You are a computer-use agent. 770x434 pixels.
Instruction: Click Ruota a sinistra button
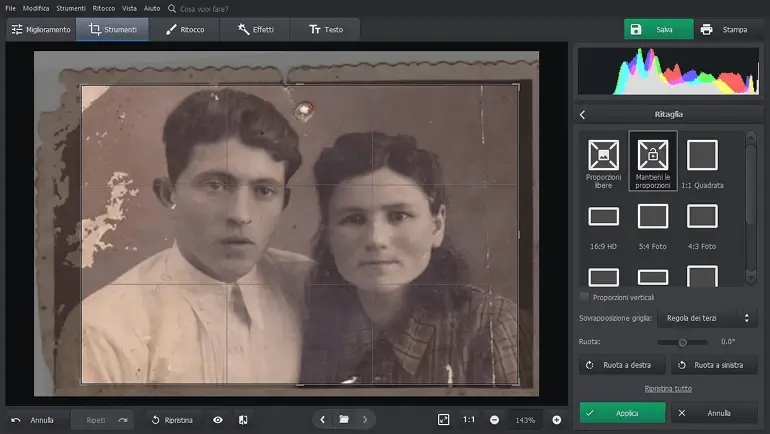tap(714, 365)
